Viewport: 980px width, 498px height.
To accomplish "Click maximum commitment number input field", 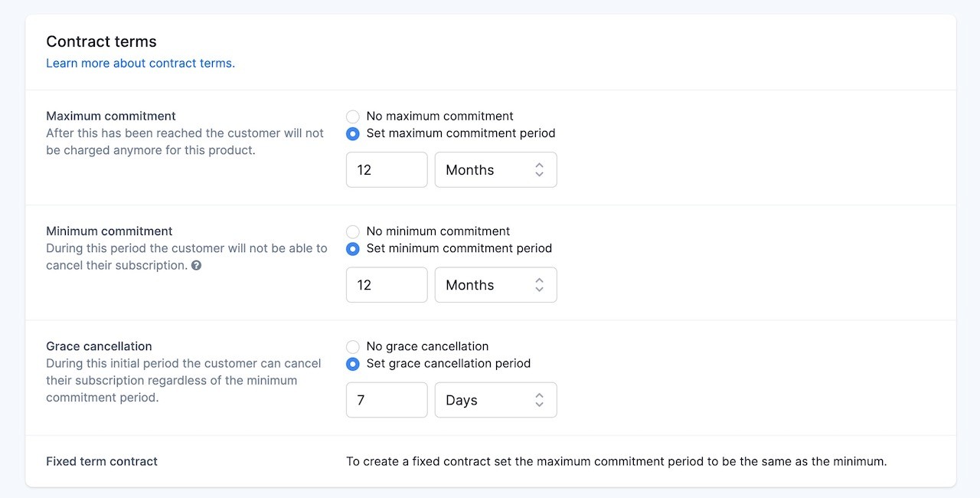I will click(387, 170).
